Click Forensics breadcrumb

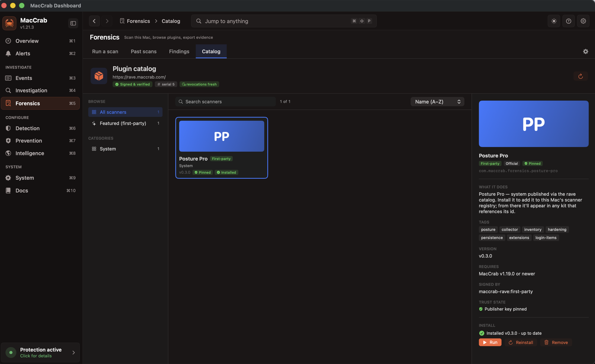pos(135,21)
